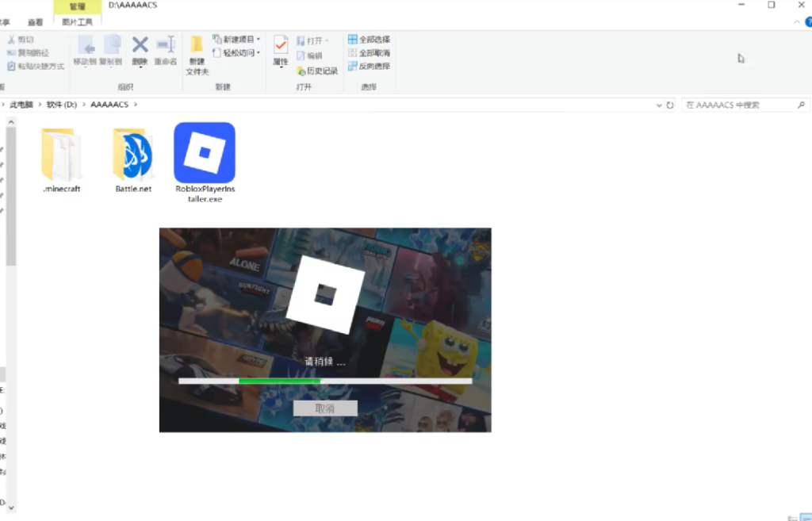Click the Roblox logo in installer window
The width and height of the screenshot is (812, 521).
(x=326, y=295)
